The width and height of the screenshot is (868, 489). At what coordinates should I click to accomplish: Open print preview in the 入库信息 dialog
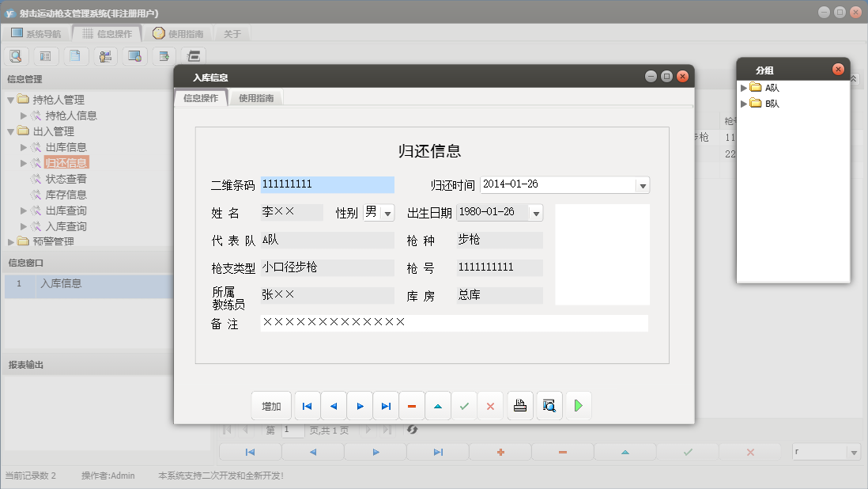point(549,405)
